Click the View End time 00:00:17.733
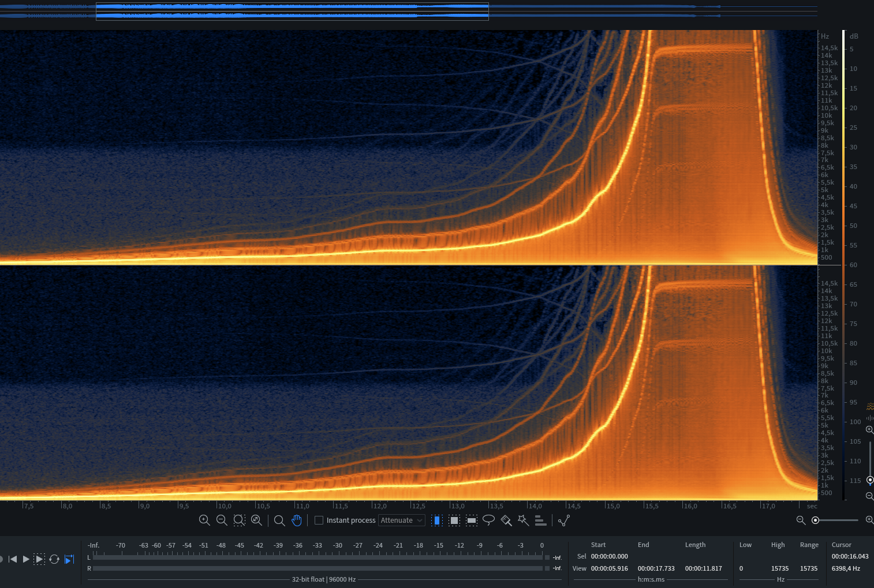Screen dimensions: 874x588 656,568
